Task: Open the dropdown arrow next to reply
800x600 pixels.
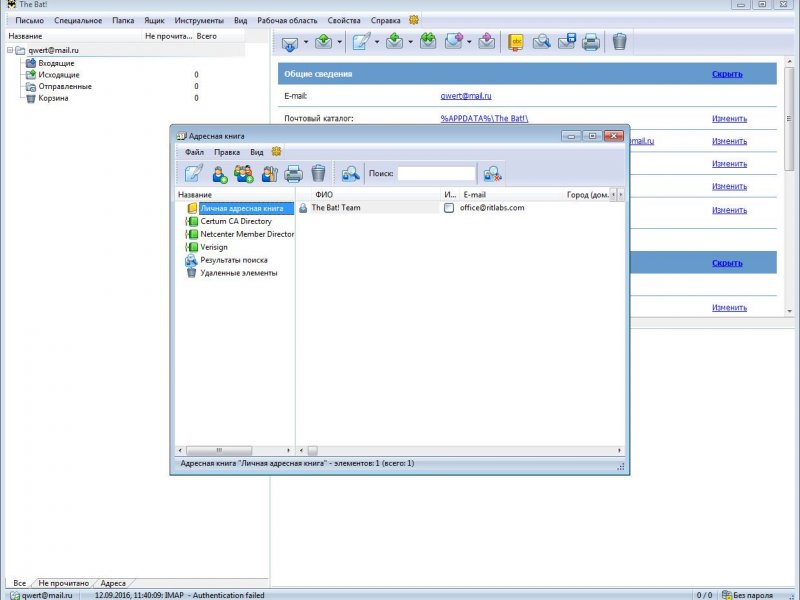Action: coord(410,42)
